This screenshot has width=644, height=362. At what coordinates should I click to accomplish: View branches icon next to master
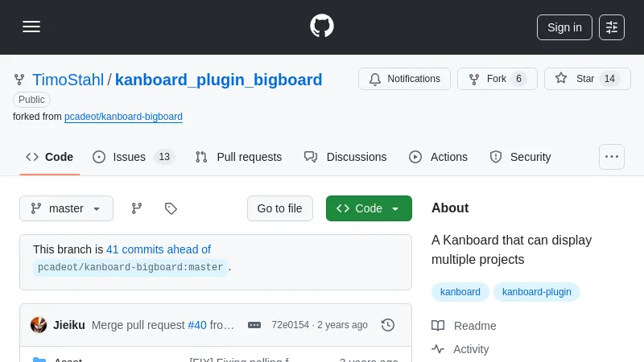point(137,208)
